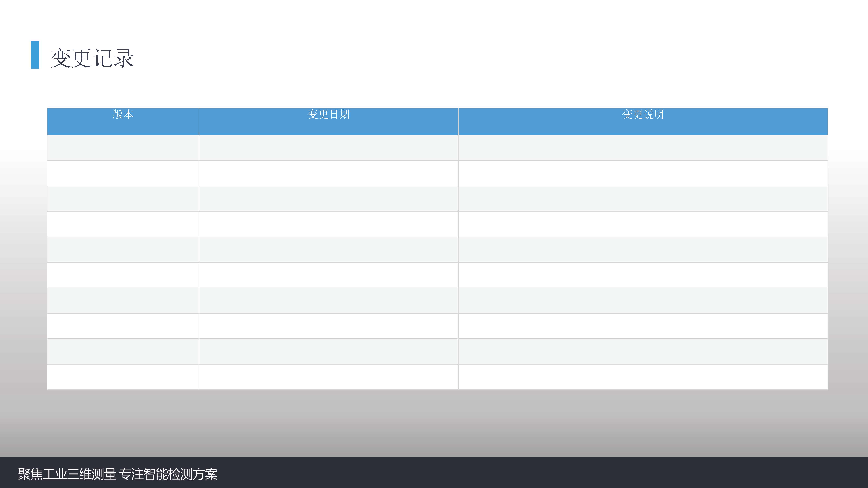Select first empty cell under 变更说明
This screenshot has height=488, width=868.
point(643,148)
